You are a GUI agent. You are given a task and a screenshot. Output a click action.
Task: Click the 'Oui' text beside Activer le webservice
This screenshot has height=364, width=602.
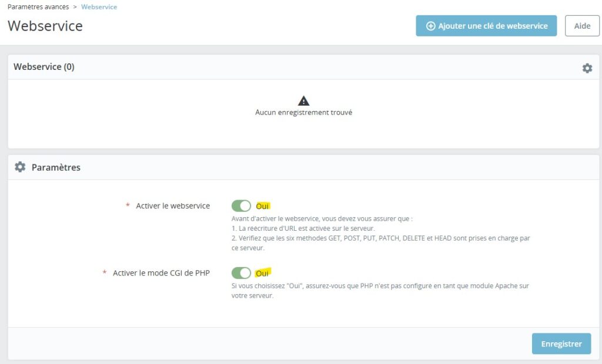pos(263,206)
